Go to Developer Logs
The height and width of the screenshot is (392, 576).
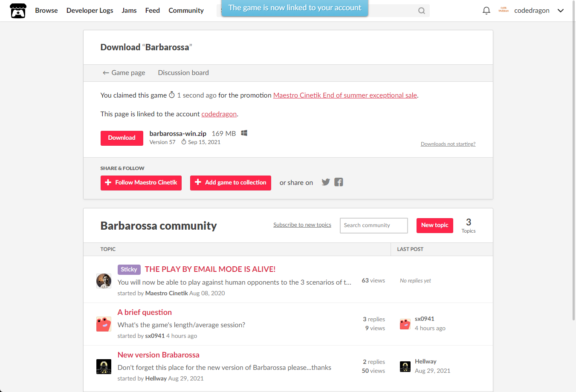[x=90, y=11]
